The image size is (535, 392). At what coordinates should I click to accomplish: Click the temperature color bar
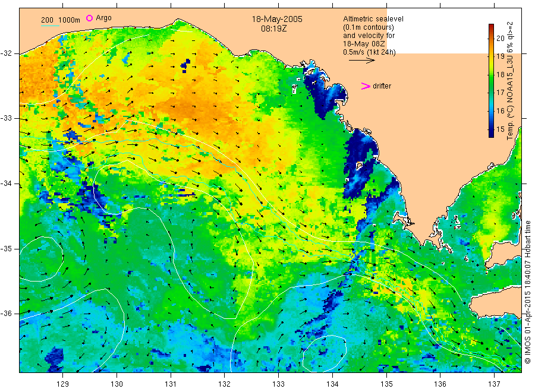[x=491, y=80]
